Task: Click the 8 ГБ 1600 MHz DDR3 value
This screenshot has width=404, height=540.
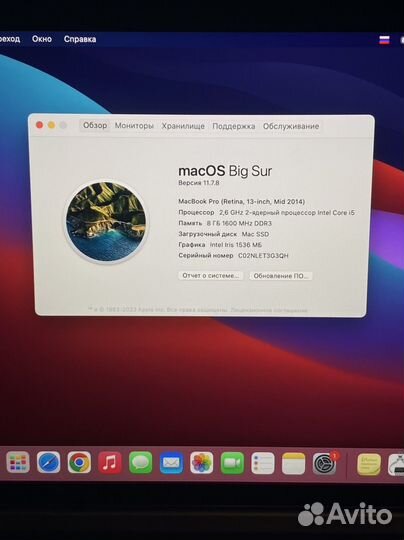Action: tap(239, 223)
